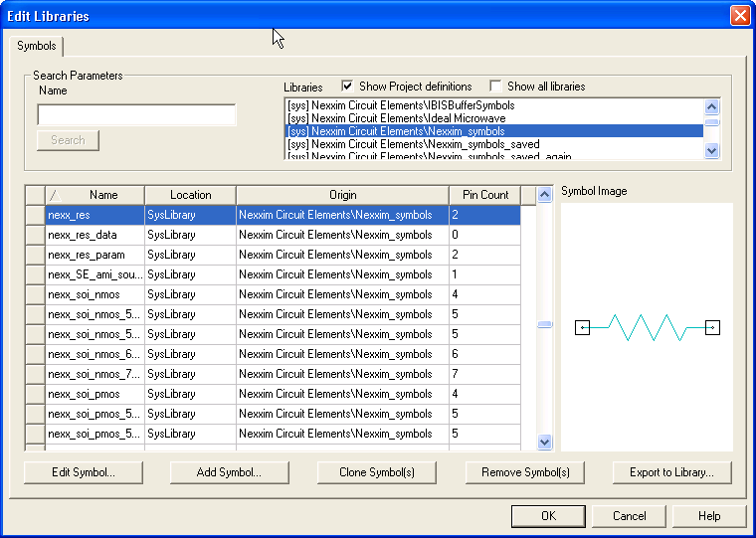
Task: Click the sort arrow in the Name column header
Action: pos(55,195)
